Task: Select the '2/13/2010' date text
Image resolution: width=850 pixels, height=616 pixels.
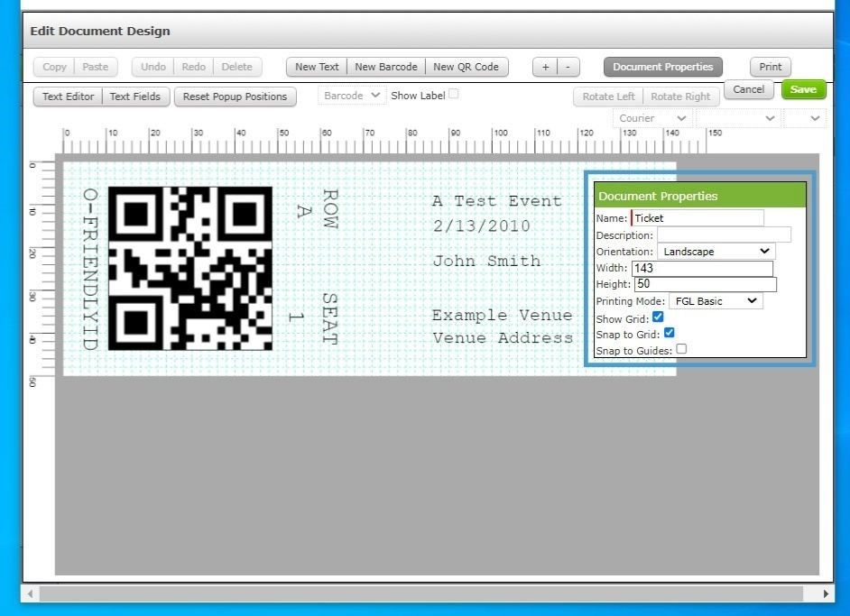Action: tap(481, 225)
